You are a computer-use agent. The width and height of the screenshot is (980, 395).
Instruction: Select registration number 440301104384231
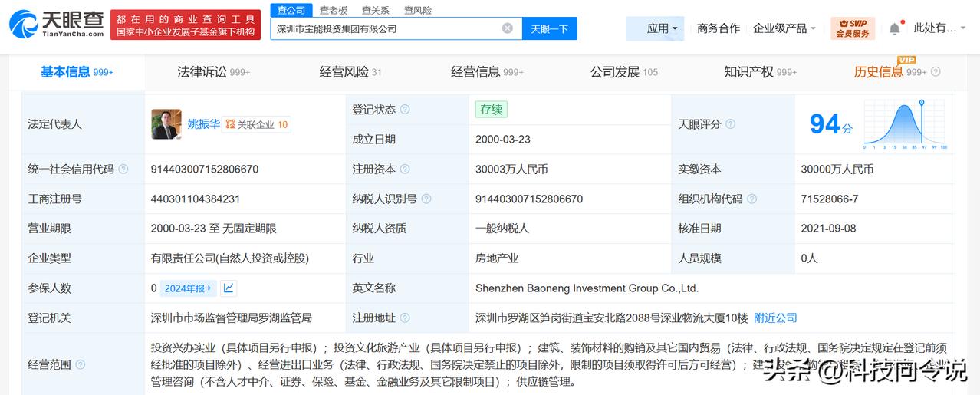[196, 199]
